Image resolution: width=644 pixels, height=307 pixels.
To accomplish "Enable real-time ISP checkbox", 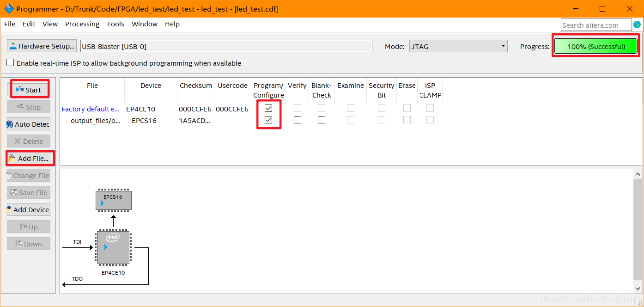I will tap(10, 63).
